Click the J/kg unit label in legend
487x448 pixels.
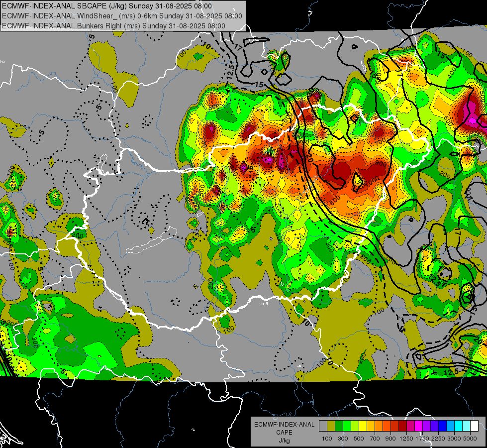point(284,441)
